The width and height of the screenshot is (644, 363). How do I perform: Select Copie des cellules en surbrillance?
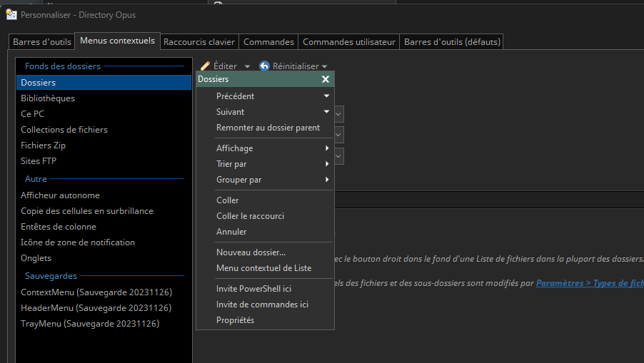click(x=104, y=211)
